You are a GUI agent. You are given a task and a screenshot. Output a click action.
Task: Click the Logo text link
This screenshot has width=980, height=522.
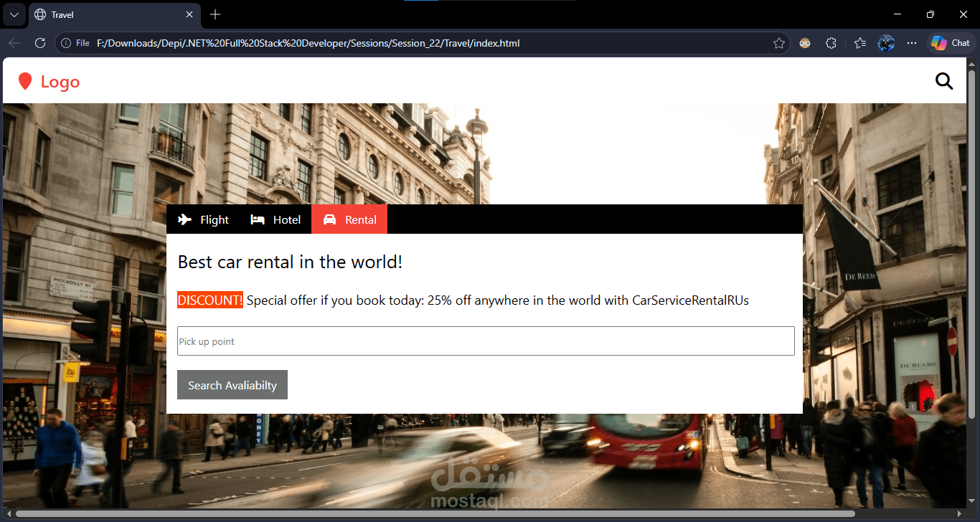(x=60, y=82)
